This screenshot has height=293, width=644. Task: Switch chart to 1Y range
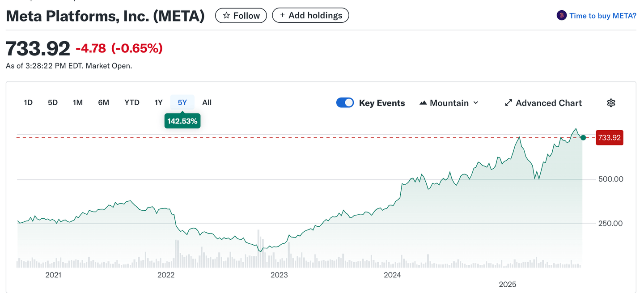158,102
